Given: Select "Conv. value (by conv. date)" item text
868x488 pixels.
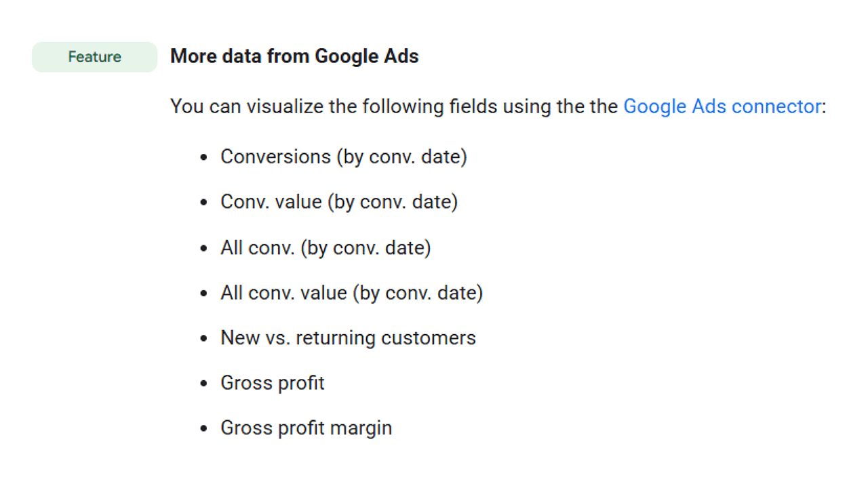Looking at the screenshot, I should (x=339, y=202).
